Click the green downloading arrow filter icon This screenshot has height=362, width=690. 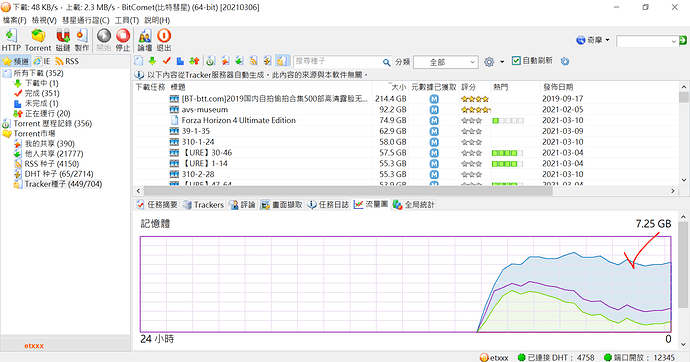[152, 61]
